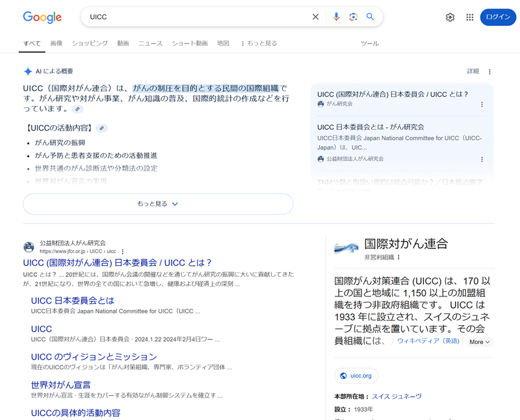Image resolution: width=520 pixels, height=420 pixels.
Task: Open three-dot menu beside 非営利組織
Action: click(x=398, y=257)
